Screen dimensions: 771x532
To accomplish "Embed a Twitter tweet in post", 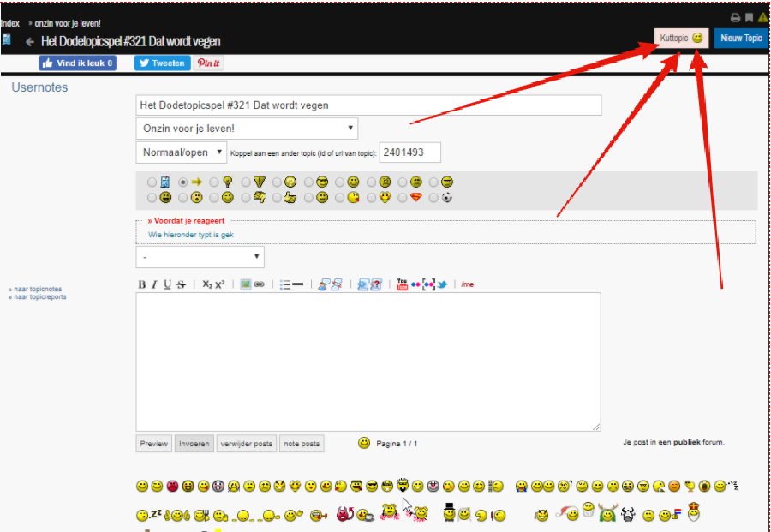I will click(x=441, y=284).
